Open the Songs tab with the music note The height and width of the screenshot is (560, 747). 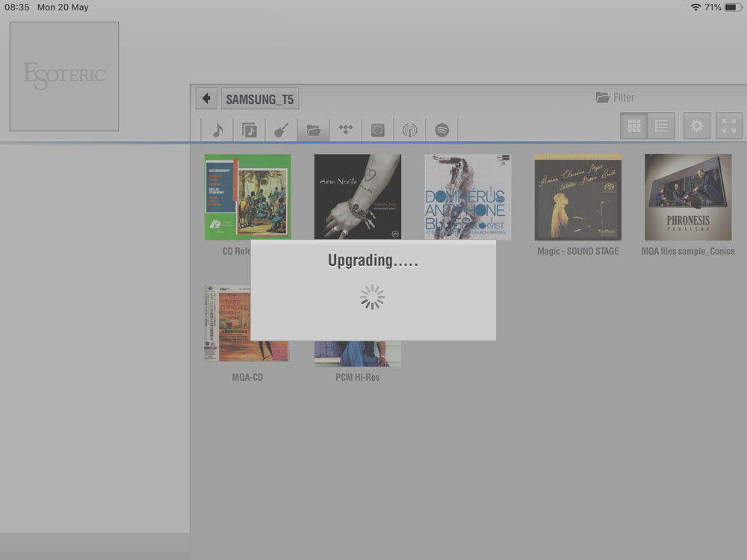click(217, 130)
